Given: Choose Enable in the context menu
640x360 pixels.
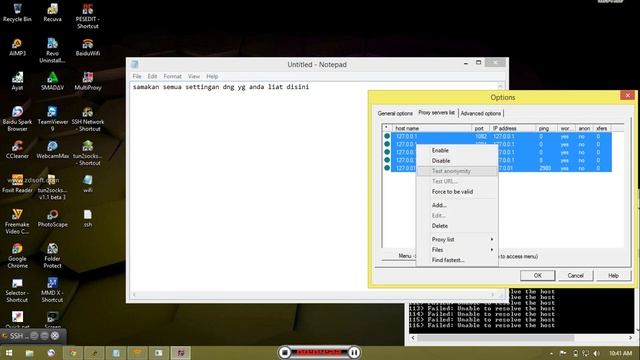Looking at the screenshot, I should pos(457,150).
